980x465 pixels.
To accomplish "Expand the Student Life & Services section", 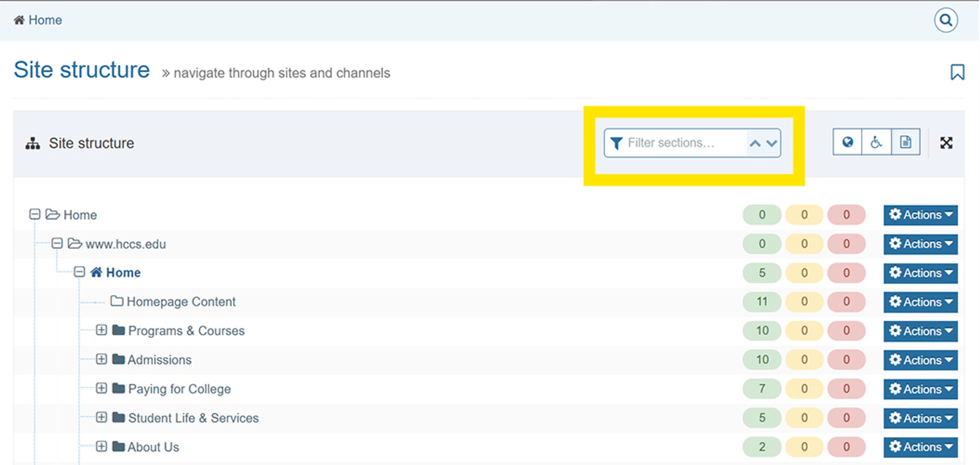I will (101, 417).
